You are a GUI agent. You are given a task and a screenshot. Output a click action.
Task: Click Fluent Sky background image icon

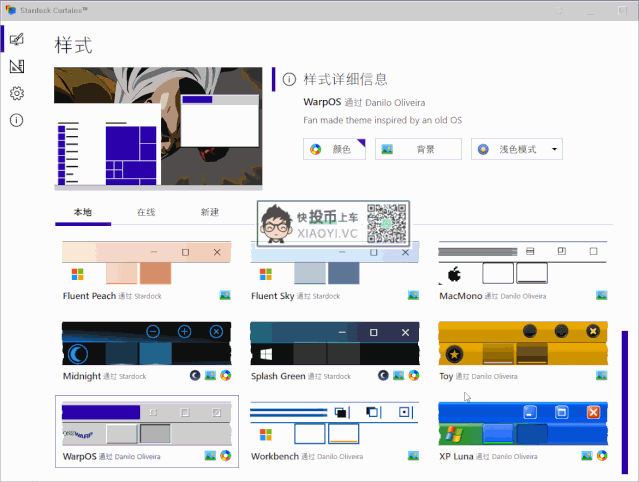point(413,295)
